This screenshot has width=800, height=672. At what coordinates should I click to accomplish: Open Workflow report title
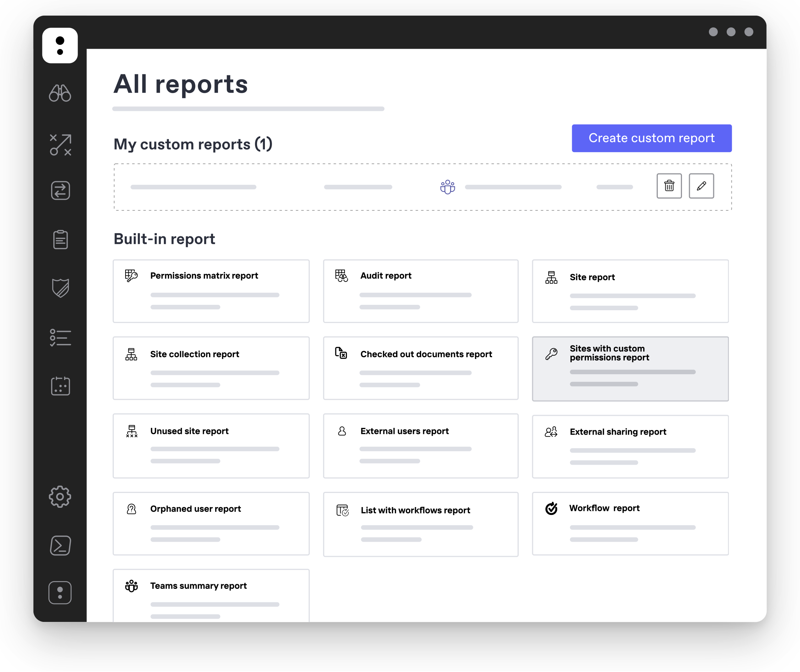604,508
